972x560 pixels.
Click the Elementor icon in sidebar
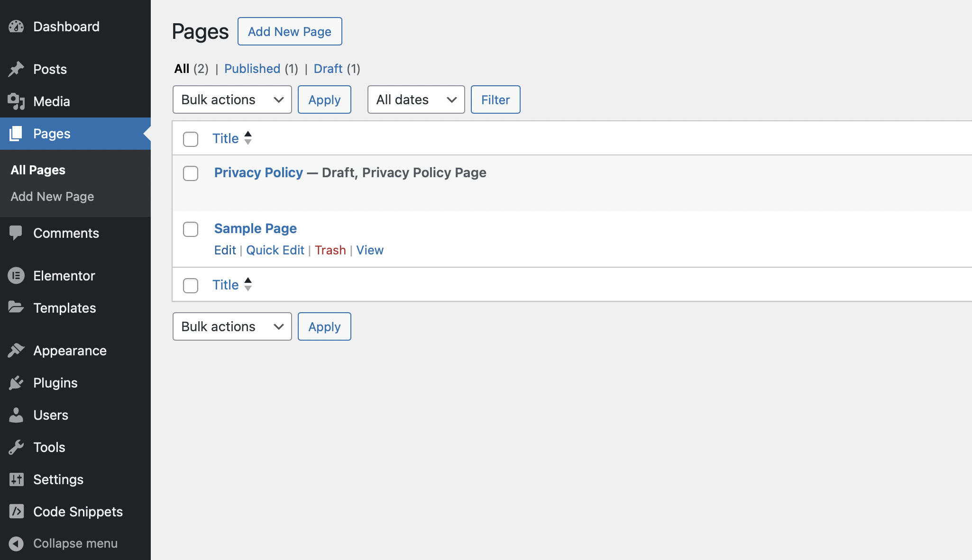pyautogui.click(x=17, y=275)
